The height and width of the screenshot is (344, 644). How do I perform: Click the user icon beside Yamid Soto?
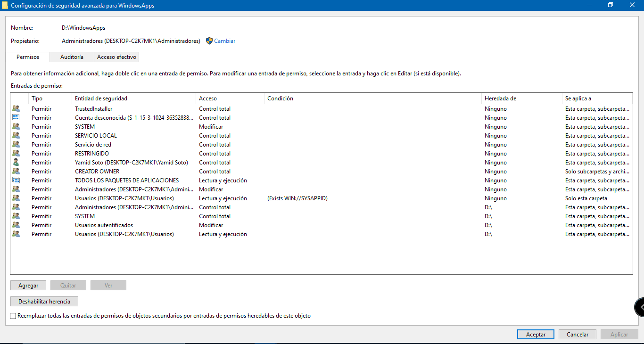(16, 163)
